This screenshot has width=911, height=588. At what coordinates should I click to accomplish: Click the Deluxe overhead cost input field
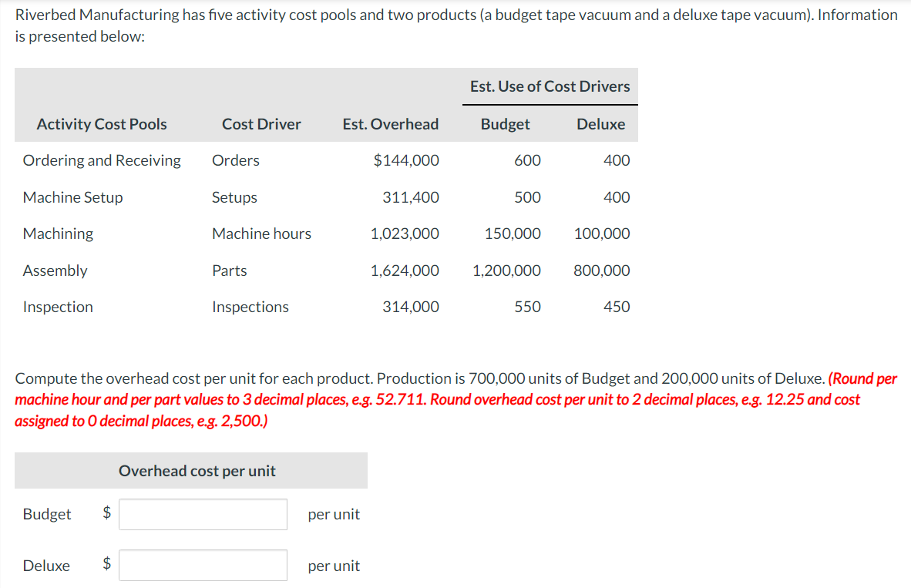[203, 565]
